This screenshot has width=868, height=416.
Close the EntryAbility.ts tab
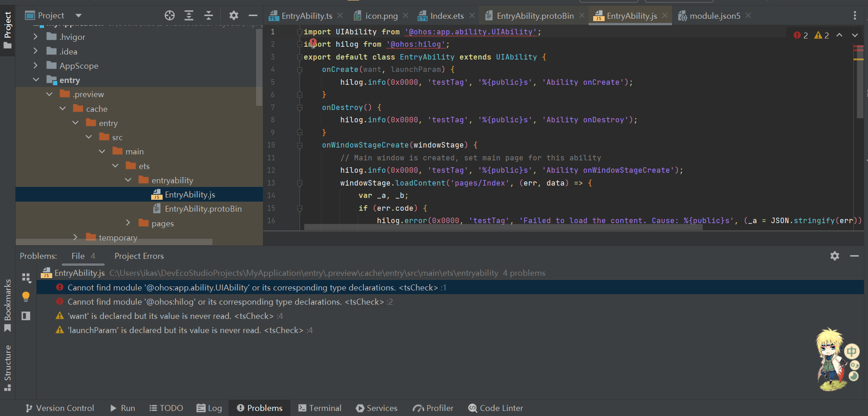click(340, 16)
